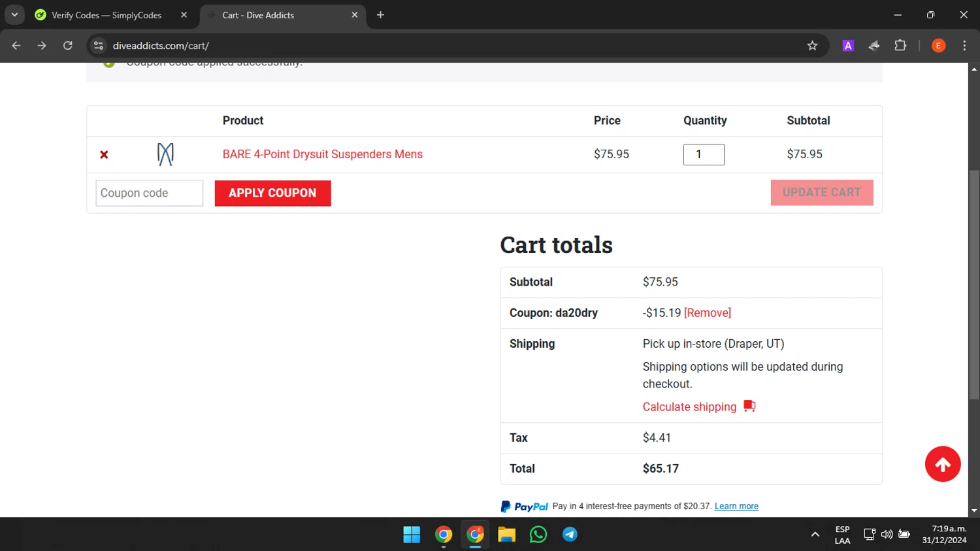Open BARE 4-Point Drysuit Suspenders Mens link
Image resolution: width=980 pixels, height=551 pixels.
pyautogui.click(x=323, y=154)
